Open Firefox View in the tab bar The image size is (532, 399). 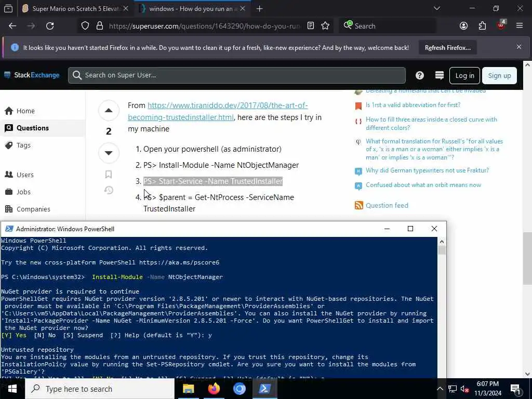8,9
